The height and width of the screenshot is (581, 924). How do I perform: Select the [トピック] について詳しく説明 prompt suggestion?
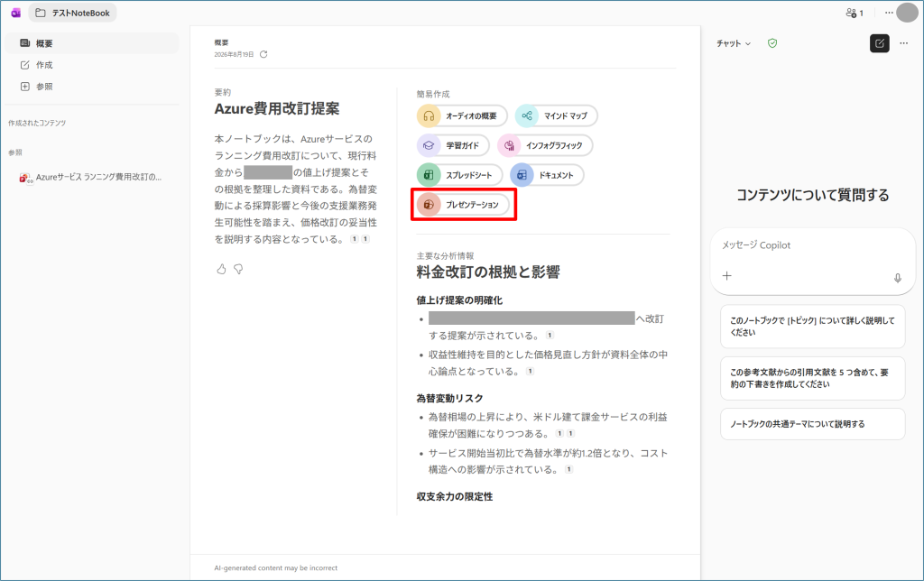click(813, 327)
